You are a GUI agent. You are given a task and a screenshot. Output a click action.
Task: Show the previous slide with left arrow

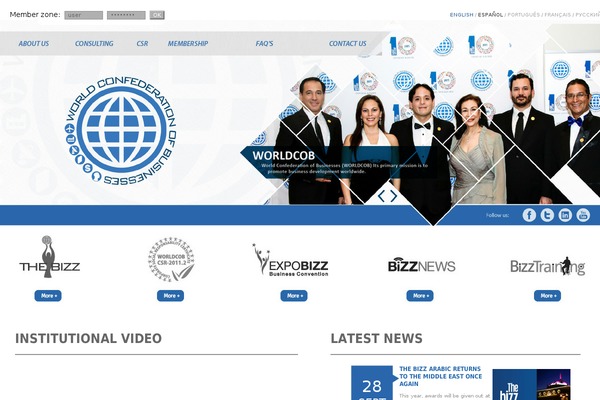point(382,196)
